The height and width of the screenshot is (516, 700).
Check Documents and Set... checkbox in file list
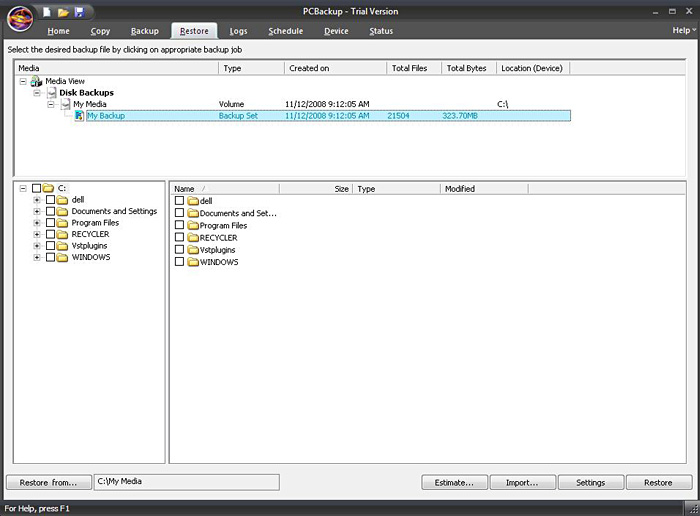click(179, 213)
